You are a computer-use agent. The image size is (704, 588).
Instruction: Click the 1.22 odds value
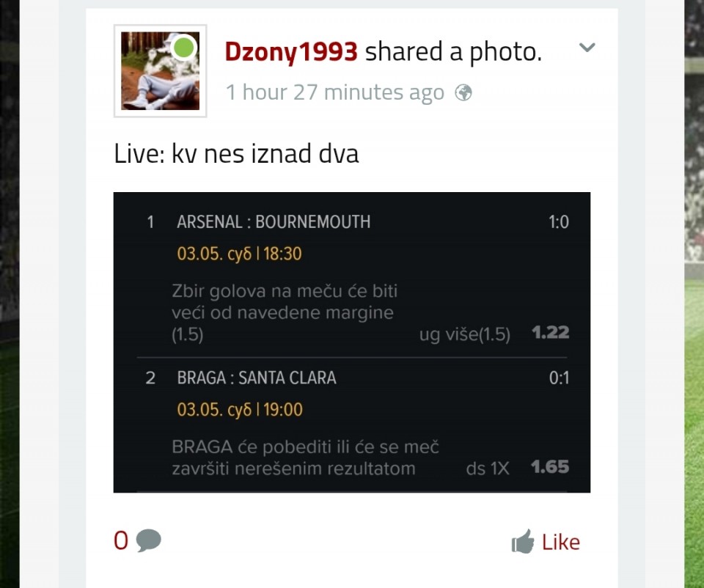(551, 333)
